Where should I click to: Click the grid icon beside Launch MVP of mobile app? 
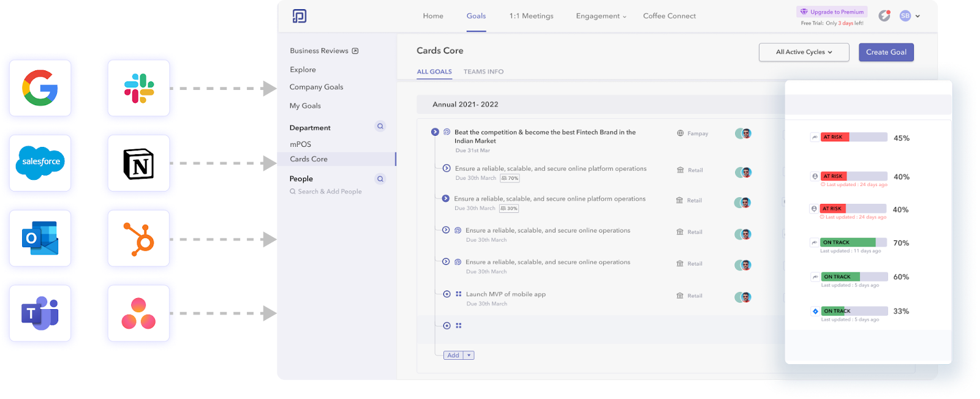pos(459,294)
